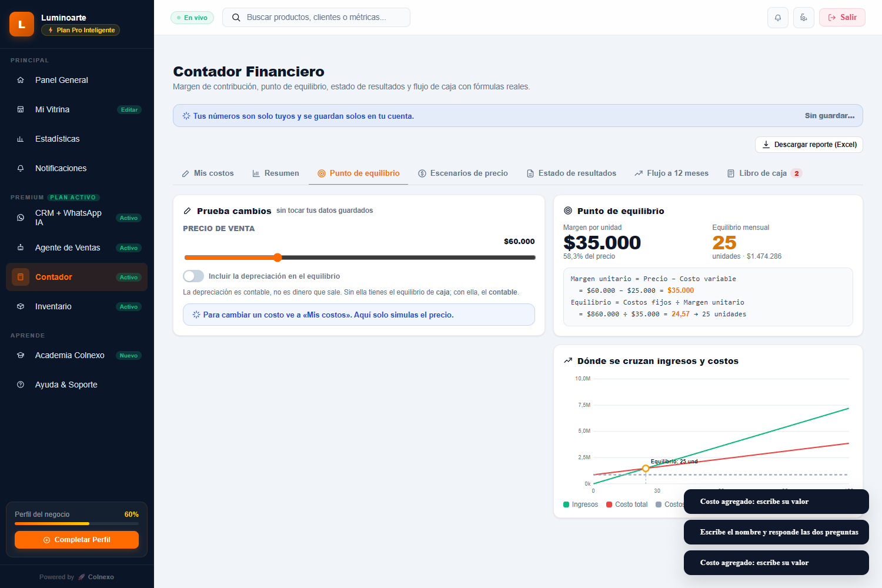Click the Nuevo badge beside Academia Colnexo
The height and width of the screenshot is (588, 882).
(129, 356)
